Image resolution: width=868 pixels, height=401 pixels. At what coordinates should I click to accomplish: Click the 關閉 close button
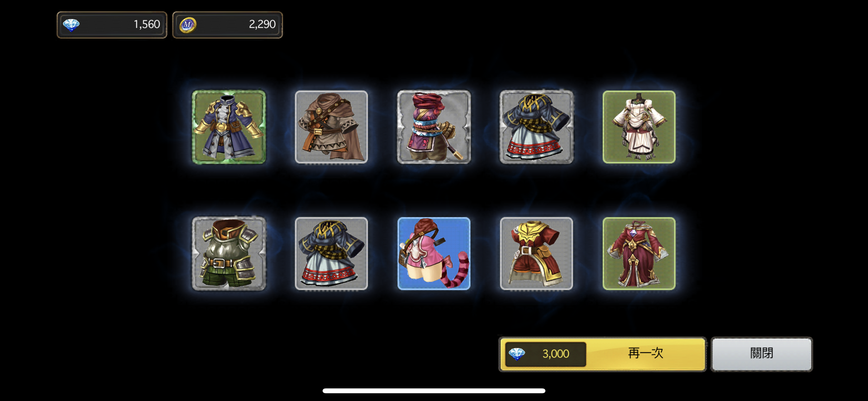click(761, 354)
